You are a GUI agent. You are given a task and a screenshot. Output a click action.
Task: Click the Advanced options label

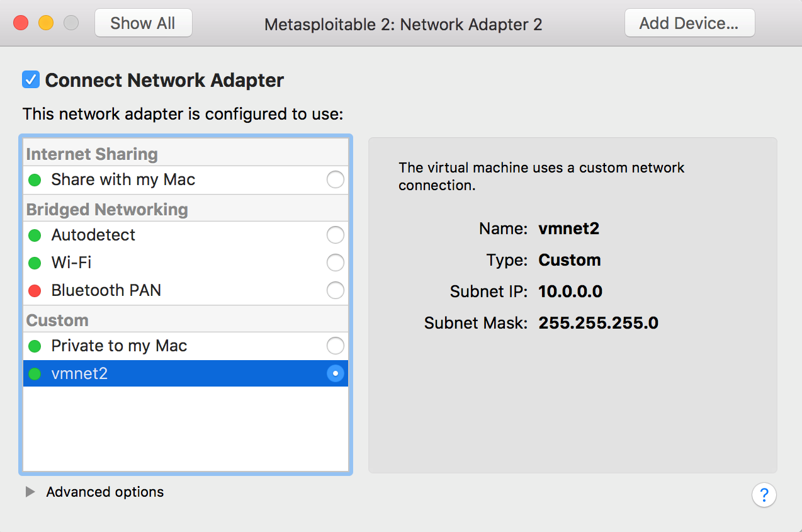click(x=105, y=492)
